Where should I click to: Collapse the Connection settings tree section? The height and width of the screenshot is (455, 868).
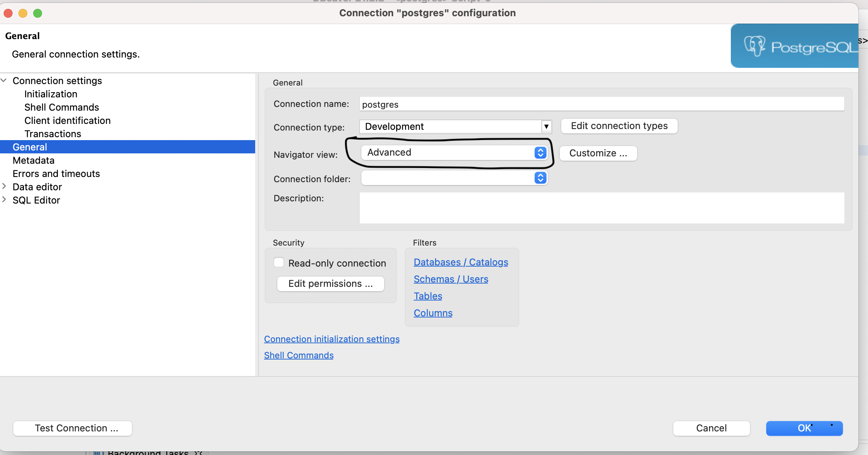(4, 80)
